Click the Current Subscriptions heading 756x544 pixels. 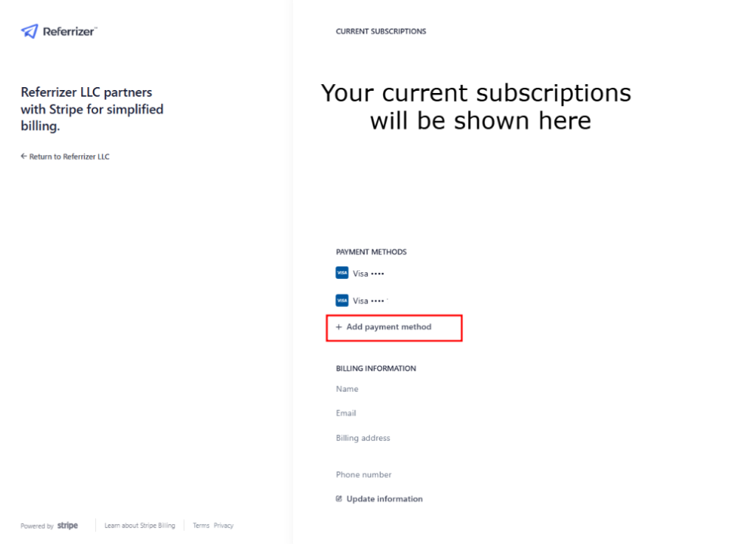(x=381, y=32)
